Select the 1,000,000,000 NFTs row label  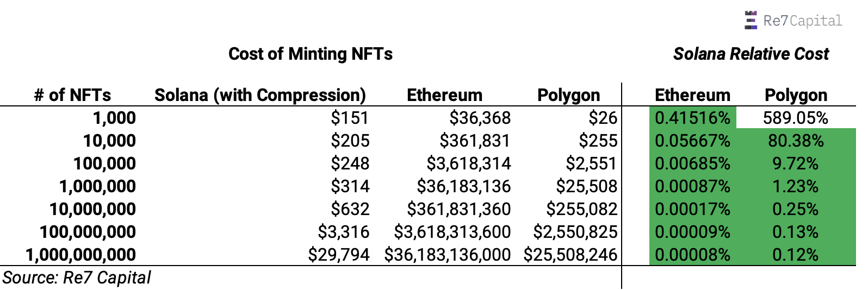point(80,255)
